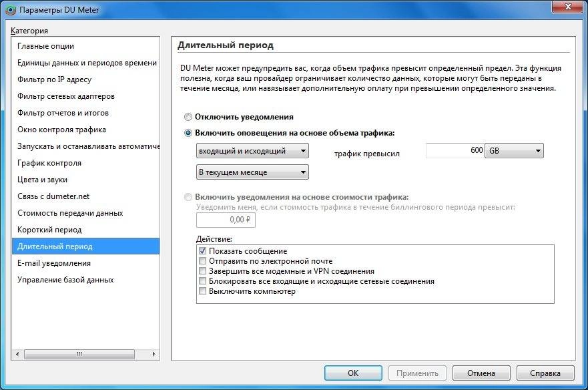
Task: Click category list scrollbar right arrow
Action: (x=154, y=354)
